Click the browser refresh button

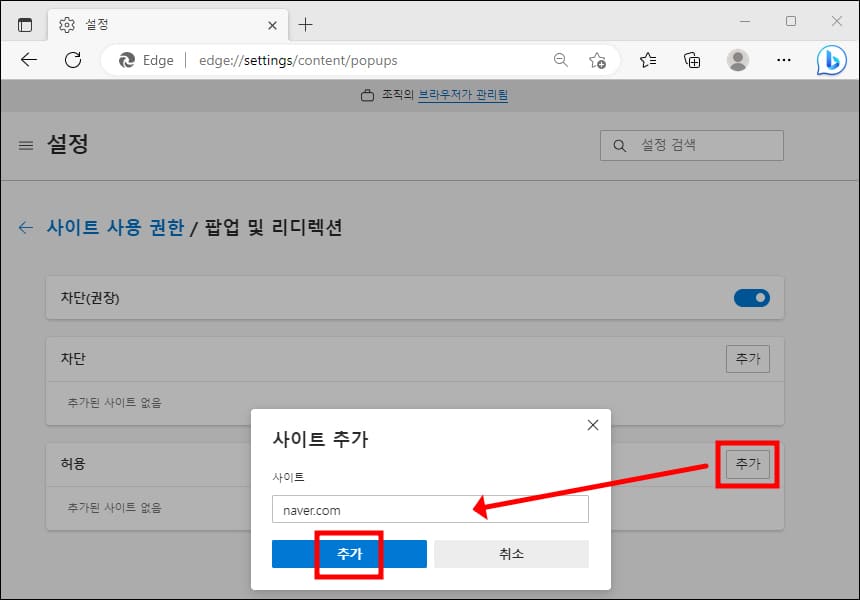pos(71,60)
